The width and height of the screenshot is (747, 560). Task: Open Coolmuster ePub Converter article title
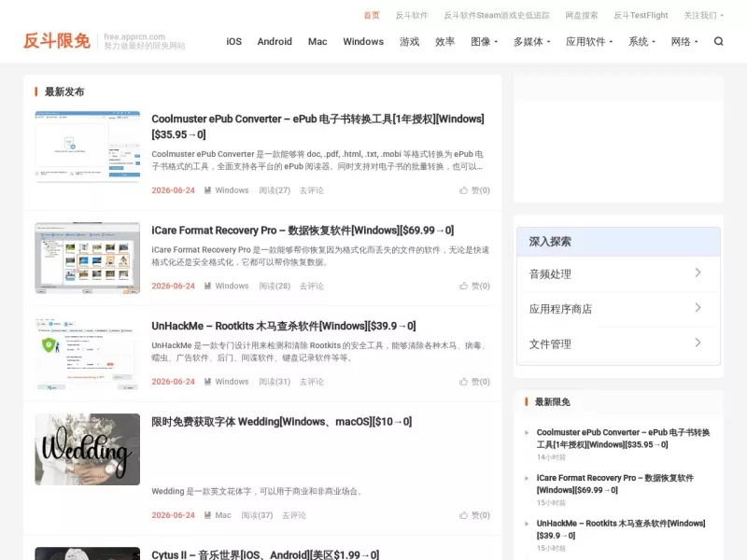tap(317, 127)
